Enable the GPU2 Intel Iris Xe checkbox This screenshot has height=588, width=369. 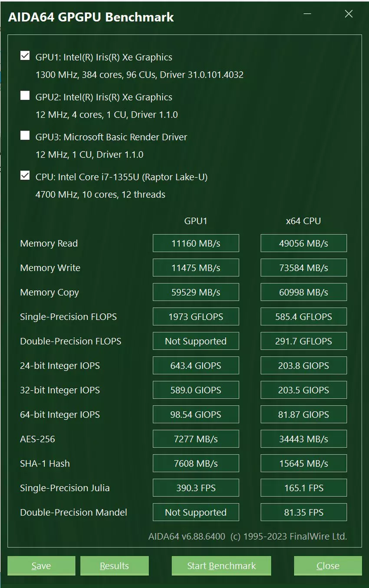25,96
